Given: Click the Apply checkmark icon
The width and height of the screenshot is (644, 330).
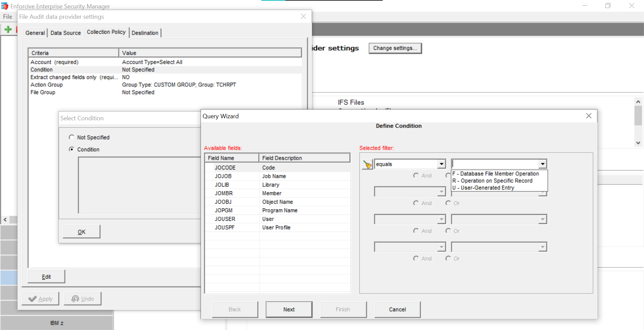Looking at the screenshot, I should [x=33, y=299].
